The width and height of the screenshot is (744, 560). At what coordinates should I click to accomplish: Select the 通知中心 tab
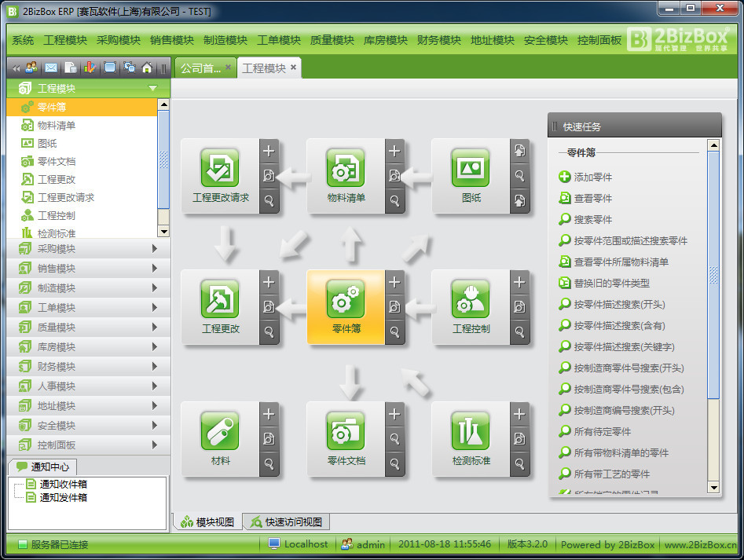point(42,467)
